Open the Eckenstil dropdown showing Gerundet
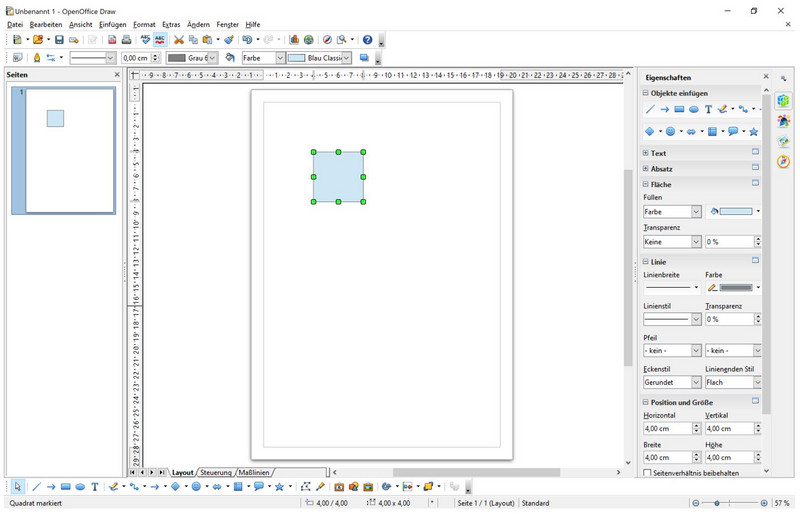 [672, 382]
